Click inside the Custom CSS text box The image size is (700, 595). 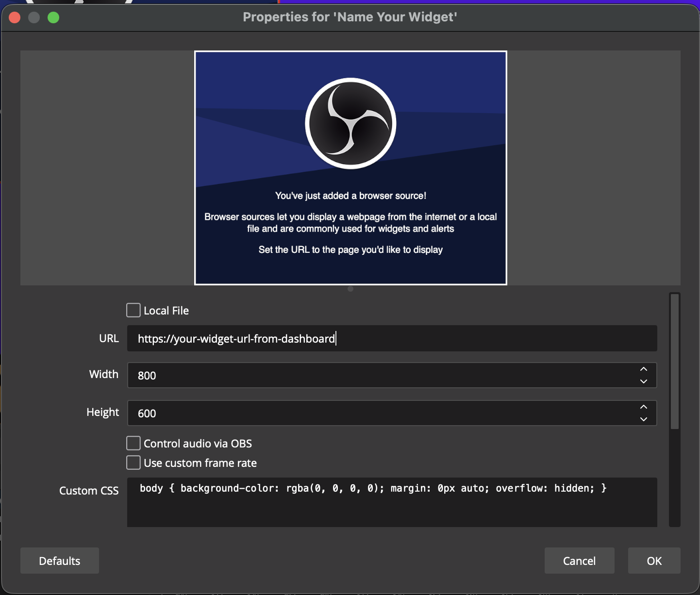(391, 507)
